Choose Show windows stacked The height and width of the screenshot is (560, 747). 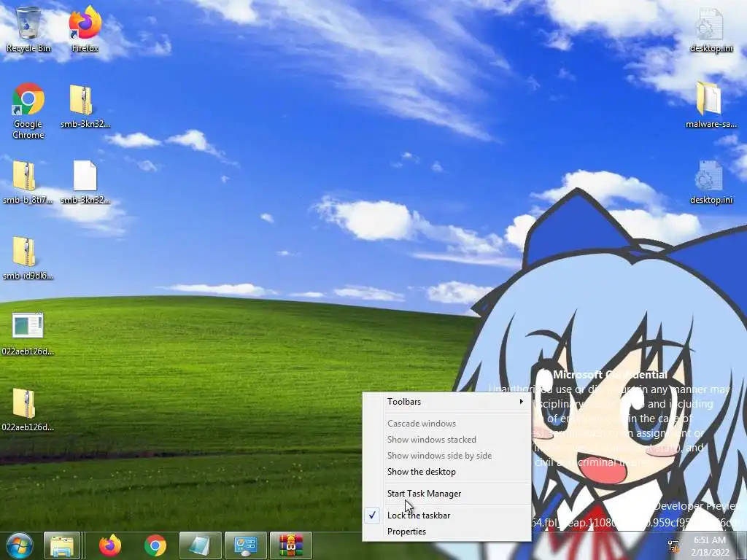coord(447,440)
